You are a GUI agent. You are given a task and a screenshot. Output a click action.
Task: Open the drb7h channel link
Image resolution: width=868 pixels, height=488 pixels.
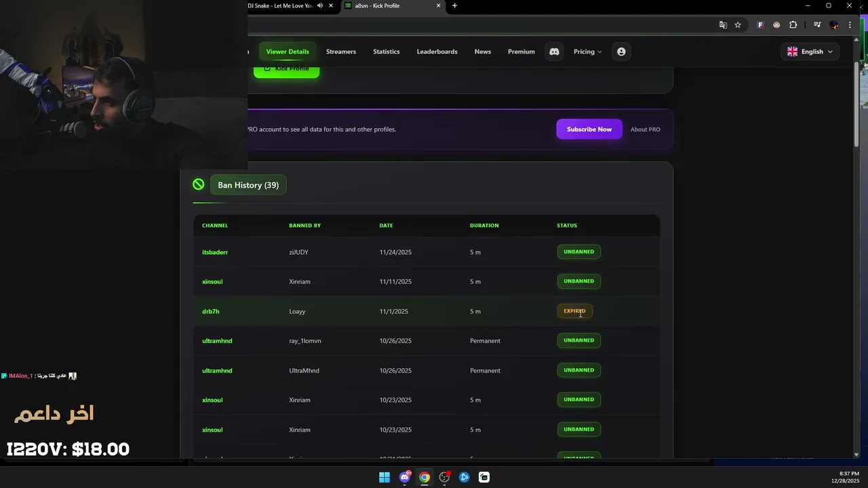tap(211, 311)
